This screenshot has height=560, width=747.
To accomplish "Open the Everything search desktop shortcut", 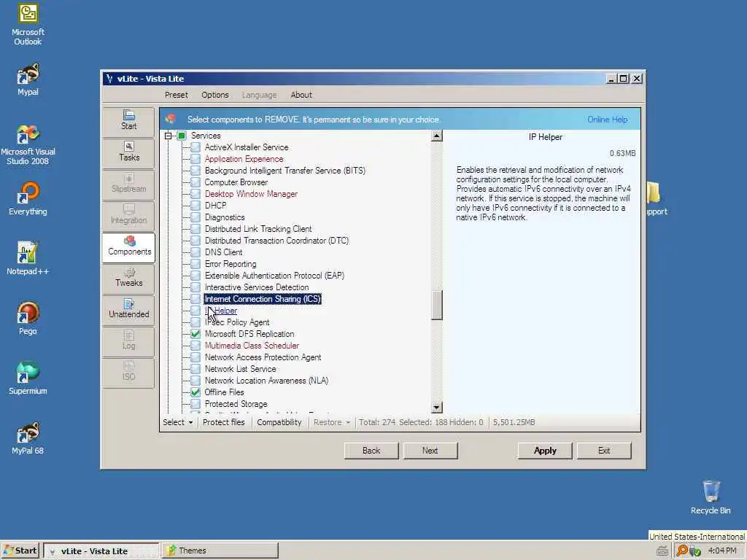I will [x=28, y=199].
